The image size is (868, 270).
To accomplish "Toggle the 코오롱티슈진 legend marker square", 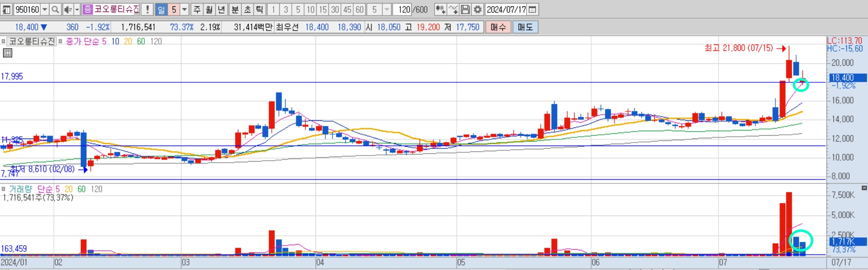I will [4, 41].
